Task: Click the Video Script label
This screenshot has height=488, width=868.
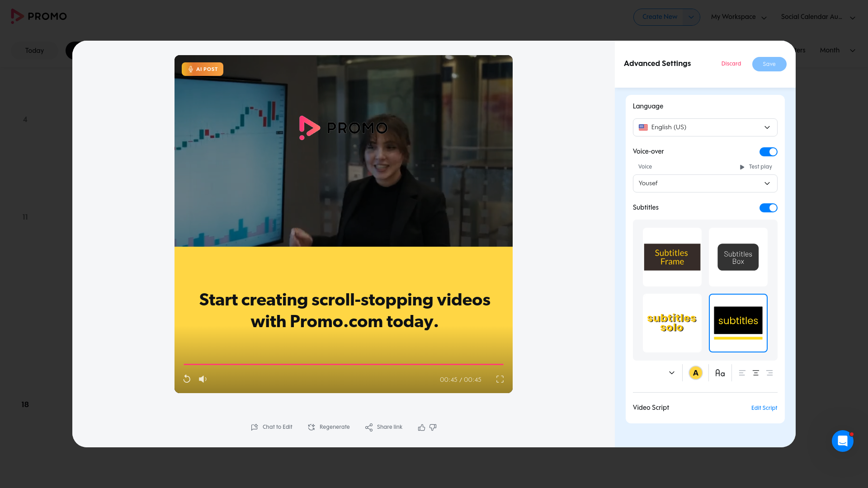Action: click(x=651, y=408)
